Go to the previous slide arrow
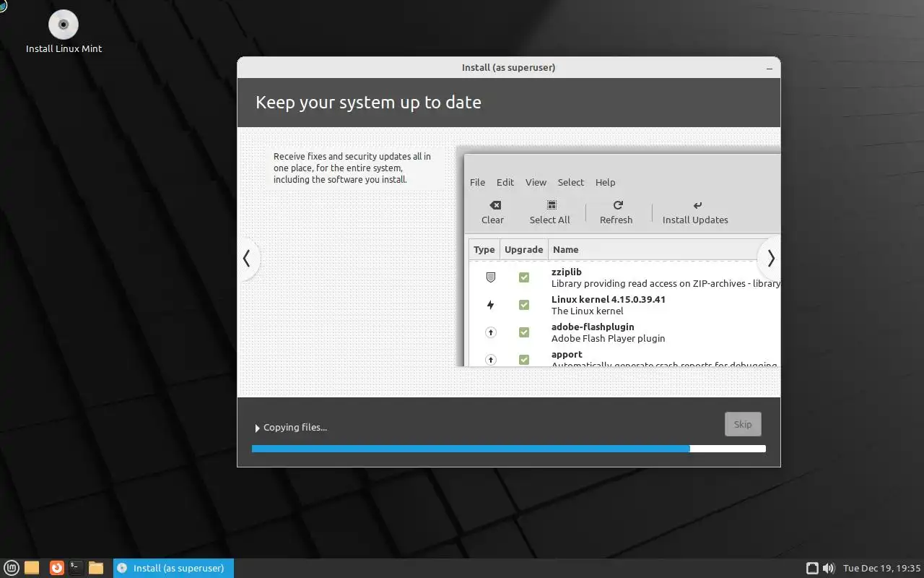 [x=247, y=258]
